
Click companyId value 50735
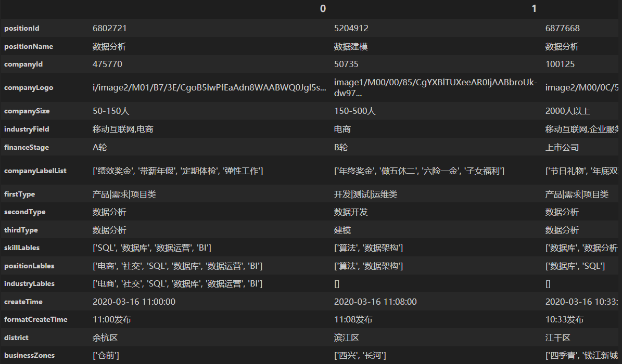pyautogui.click(x=346, y=64)
